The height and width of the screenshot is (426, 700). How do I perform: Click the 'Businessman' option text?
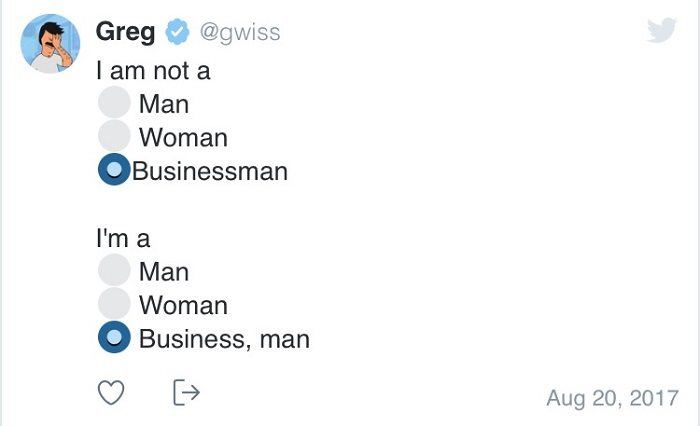point(210,171)
